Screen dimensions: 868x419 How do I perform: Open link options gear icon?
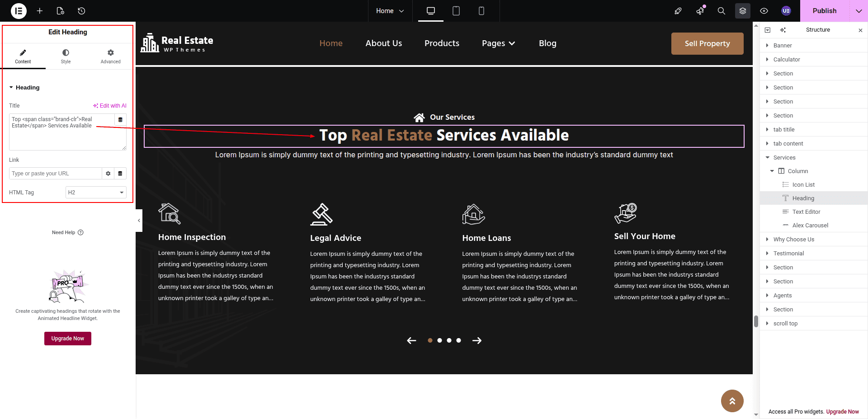pyautogui.click(x=108, y=174)
